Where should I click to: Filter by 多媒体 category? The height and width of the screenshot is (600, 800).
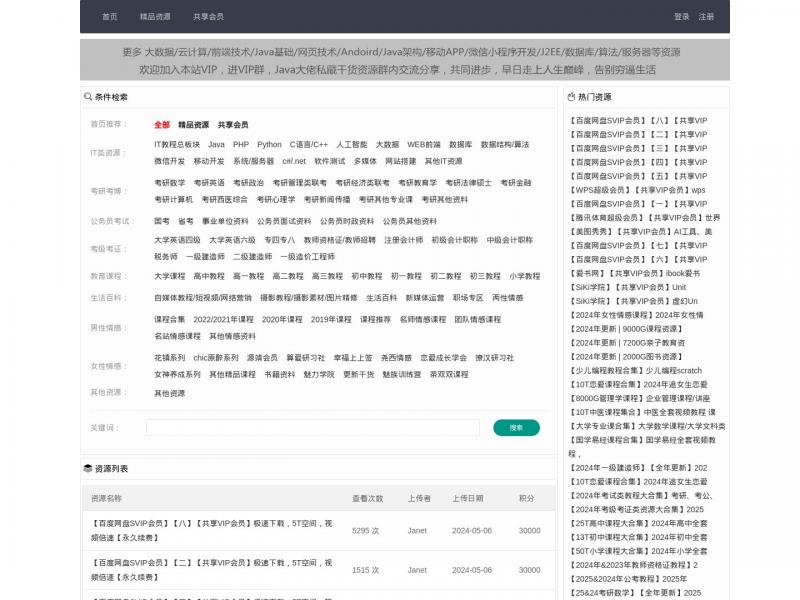[x=365, y=161]
